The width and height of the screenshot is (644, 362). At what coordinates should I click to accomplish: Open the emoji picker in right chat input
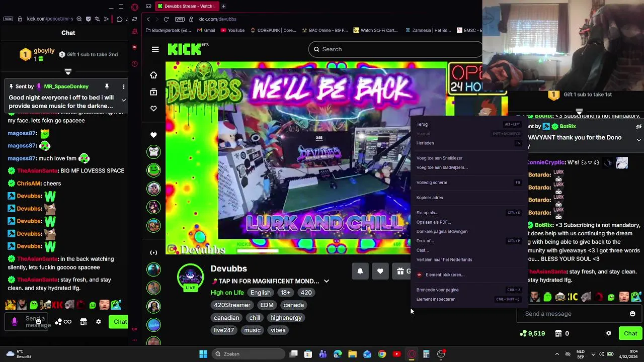(632, 314)
